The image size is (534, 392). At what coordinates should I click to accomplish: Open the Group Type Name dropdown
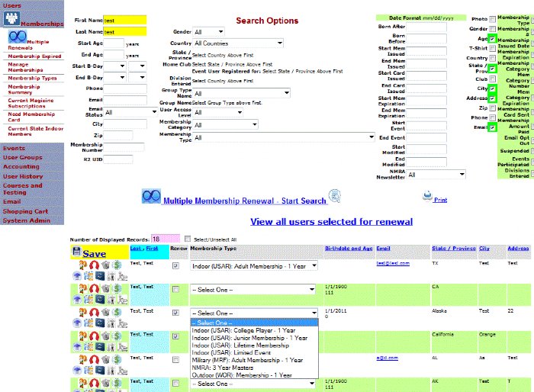point(242,93)
